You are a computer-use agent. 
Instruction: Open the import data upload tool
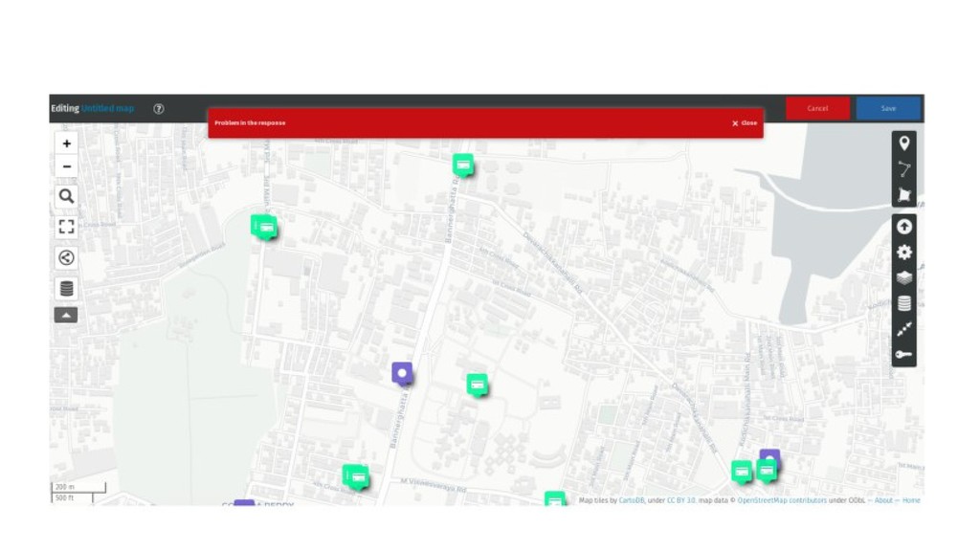(903, 227)
